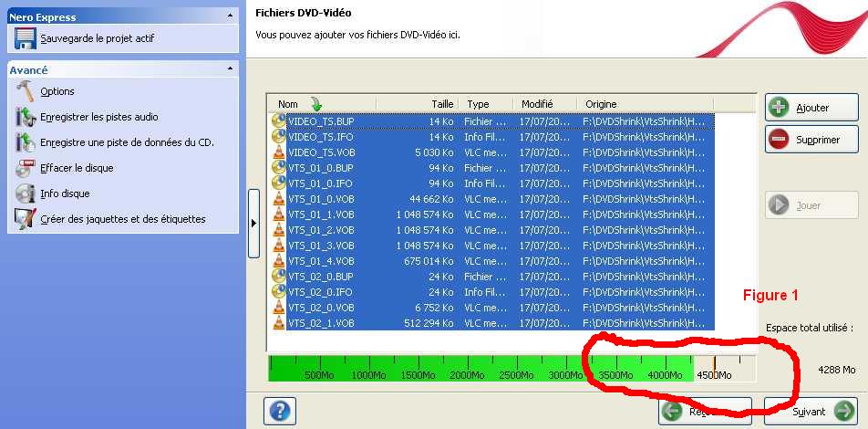The width and height of the screenshot is (868, 429).
Task: Toggle the side panel with the arrow handle
Action: click(253, 224)
